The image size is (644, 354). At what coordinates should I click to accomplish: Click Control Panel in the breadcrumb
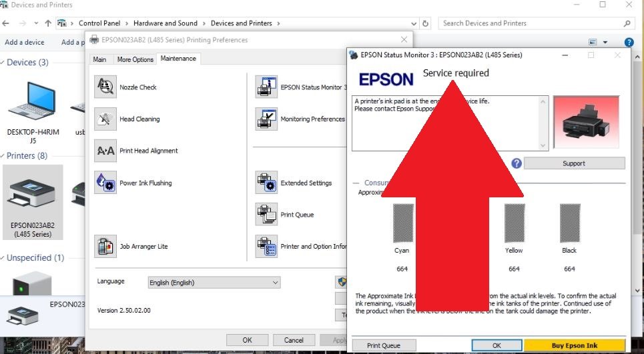click(99, 23)
